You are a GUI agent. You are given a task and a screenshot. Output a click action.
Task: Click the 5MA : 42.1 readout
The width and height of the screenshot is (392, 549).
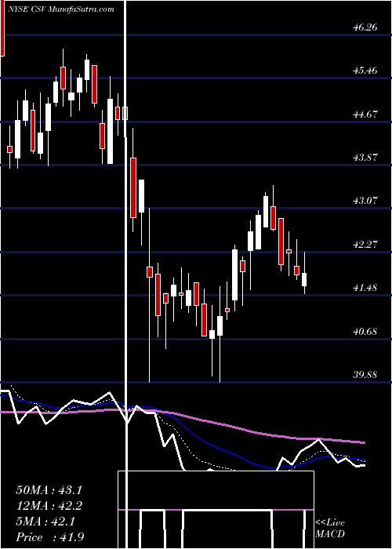tap(45, 522)
